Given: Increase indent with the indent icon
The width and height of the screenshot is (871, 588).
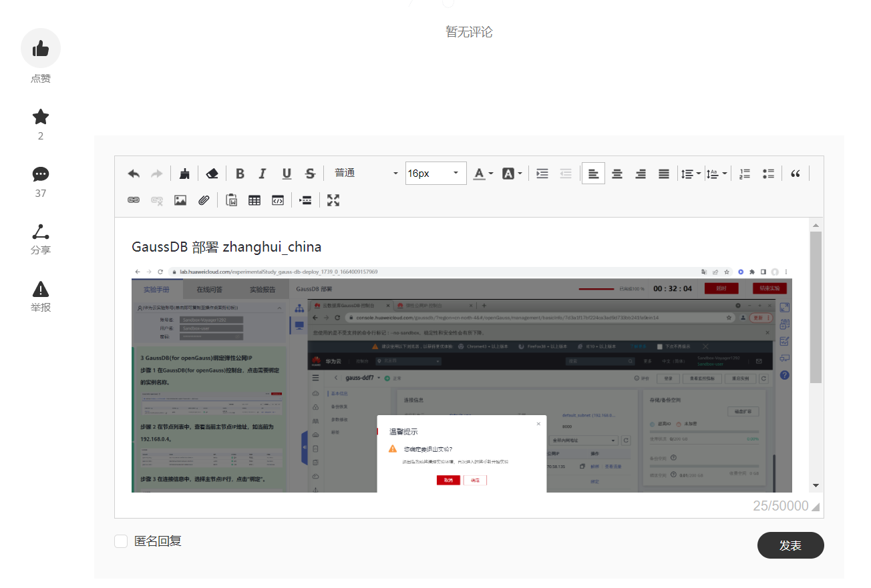Looking at the screenshot, I should tap(542, 174).
